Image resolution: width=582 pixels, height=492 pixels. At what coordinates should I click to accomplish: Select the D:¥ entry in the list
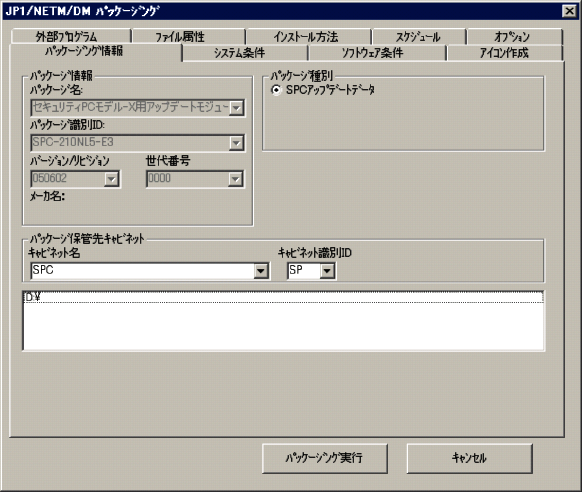coord(284,297)
